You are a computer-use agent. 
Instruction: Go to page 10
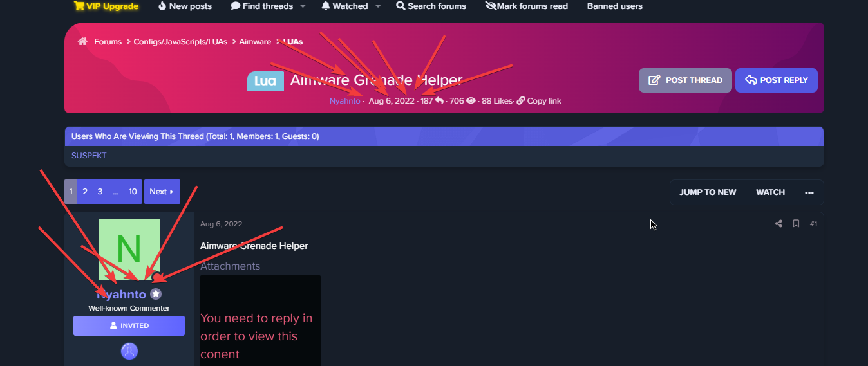133,192
